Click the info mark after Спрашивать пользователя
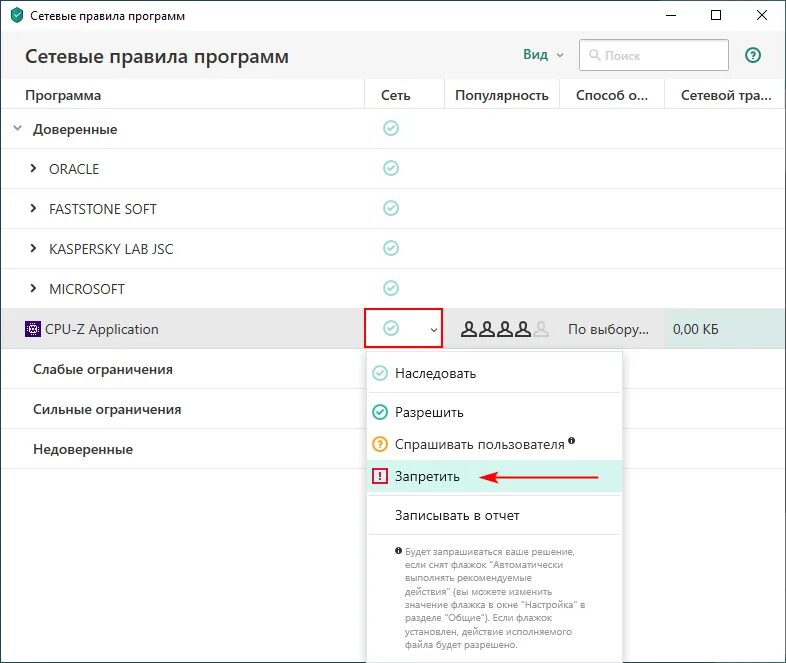Screen dimensions: 786x663 pos(571,441)
